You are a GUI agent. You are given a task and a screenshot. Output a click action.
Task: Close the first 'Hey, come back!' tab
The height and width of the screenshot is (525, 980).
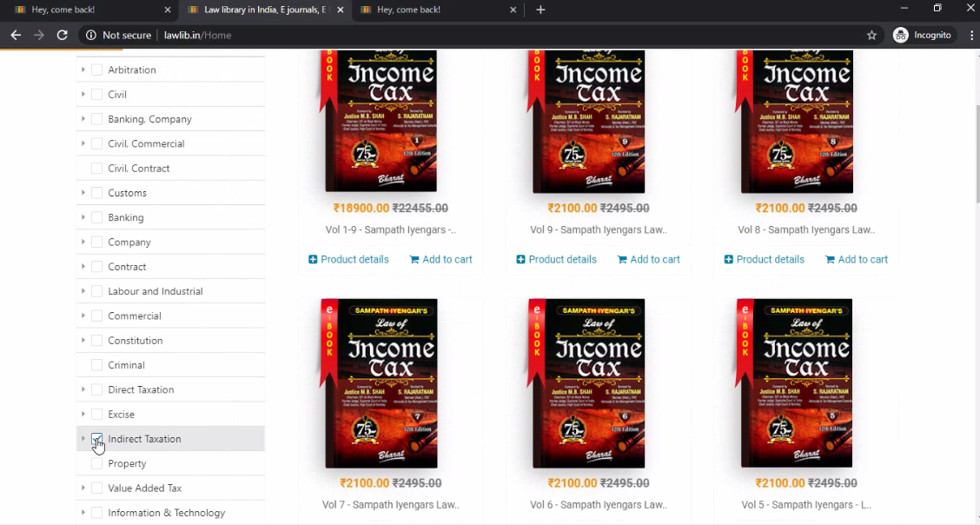pos(168,10)
